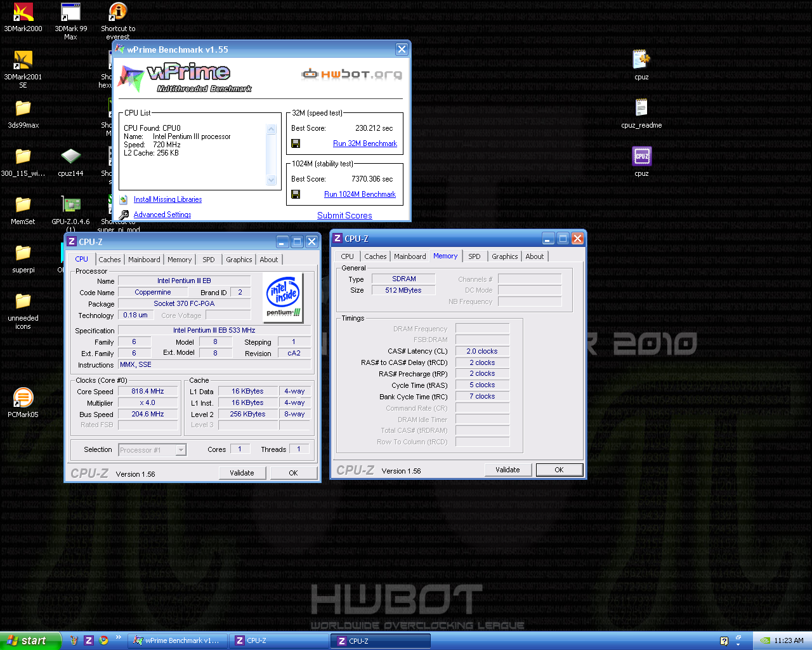Click the Run 32M Benchmark link

coord(365,143)
